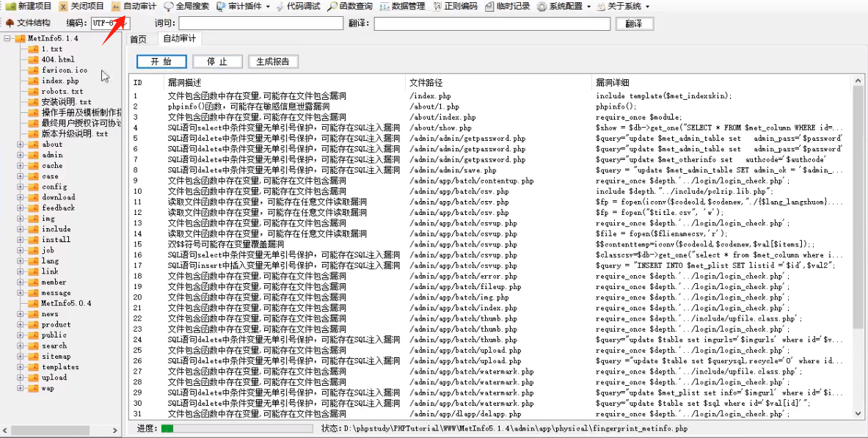The height and width of the screenshot is (438, 868).
Task: Open the 函数查询 function query tool
Action: (350, 6)
